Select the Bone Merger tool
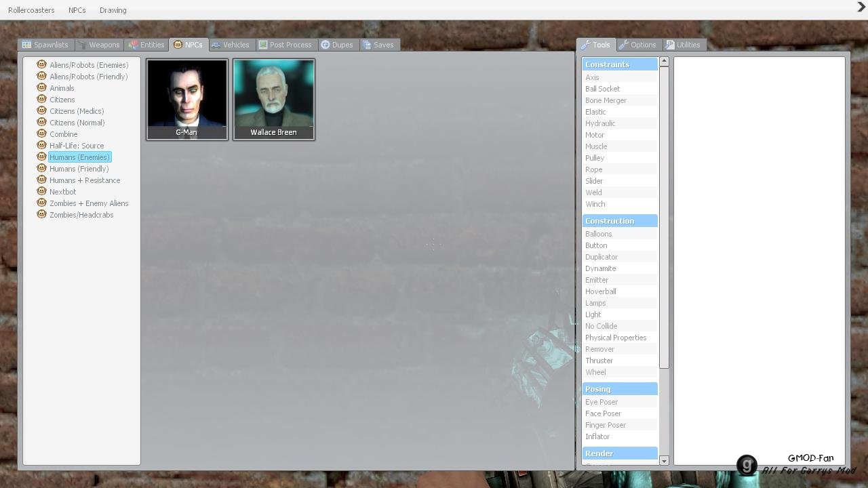868x488 pixels. 620,100
